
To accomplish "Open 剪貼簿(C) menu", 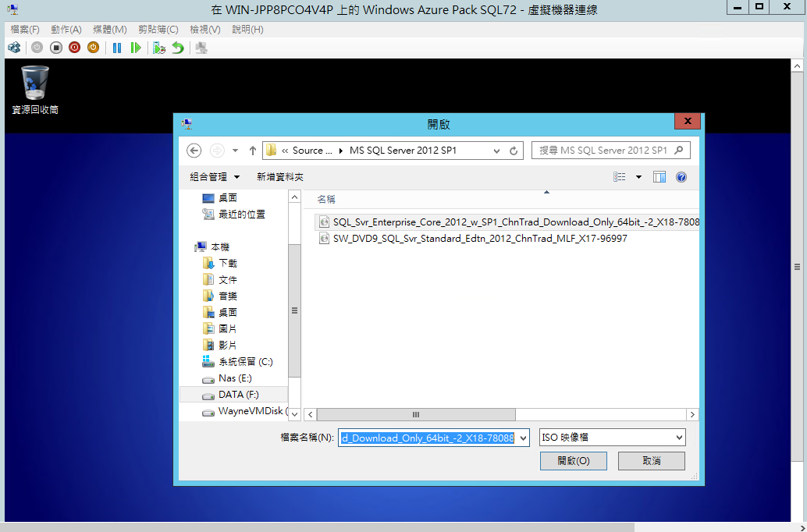I will (x=158, y=30).
